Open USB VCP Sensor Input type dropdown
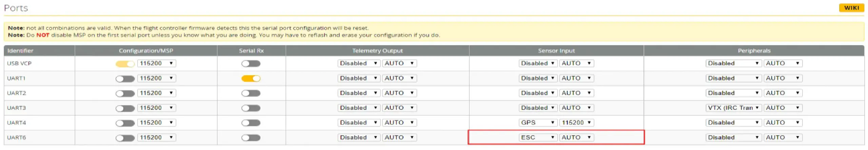The width and height of the screenshot is (868, 150). click(x=538, y=63)
